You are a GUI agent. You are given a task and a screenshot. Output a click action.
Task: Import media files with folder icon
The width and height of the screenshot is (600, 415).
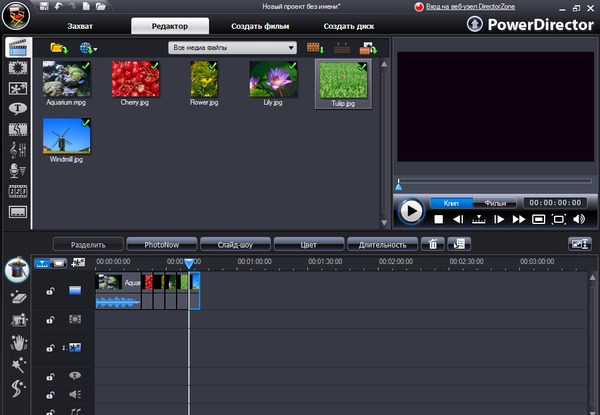click(x=59, y=48)
